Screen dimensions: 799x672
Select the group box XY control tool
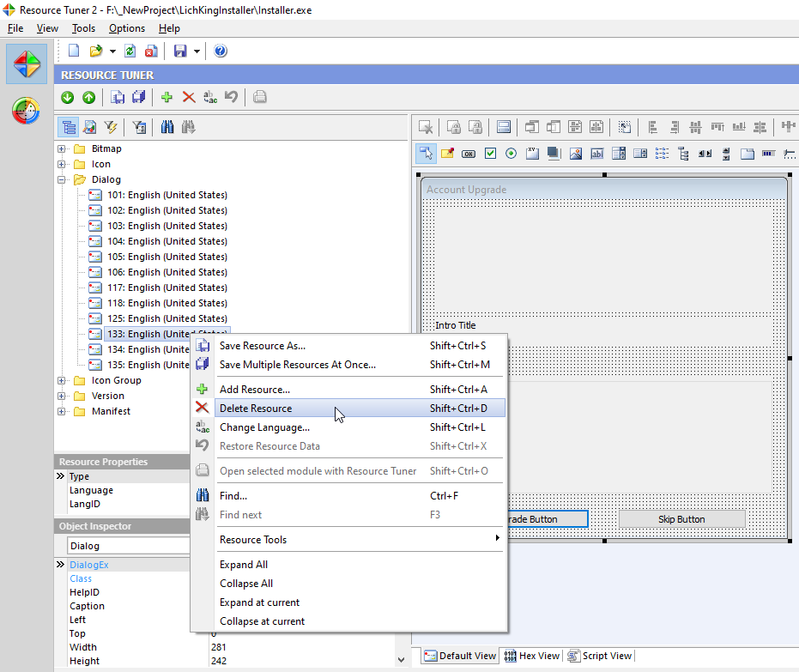point(532,154)
